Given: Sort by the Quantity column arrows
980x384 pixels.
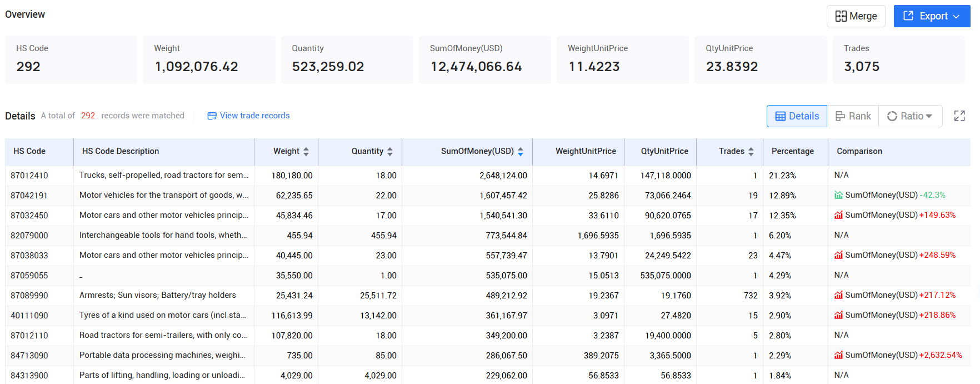Looking at the screenshot, I should pyautogui.click(x=390, y=151).
